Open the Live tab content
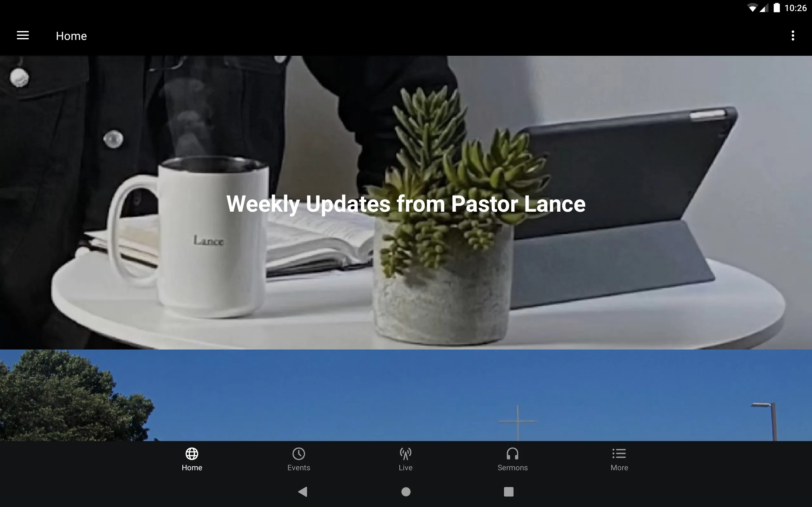Viewport: 812px width, 507px height. click(406, 459)
